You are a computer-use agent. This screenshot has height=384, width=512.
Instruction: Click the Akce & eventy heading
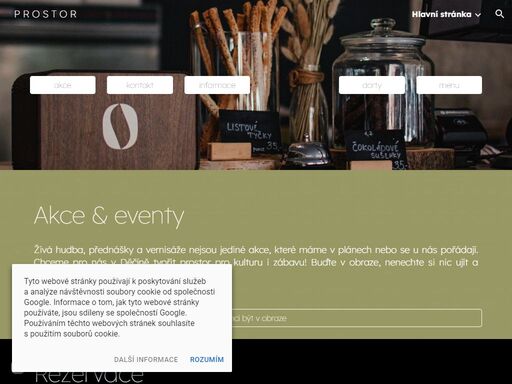[109, 216]
